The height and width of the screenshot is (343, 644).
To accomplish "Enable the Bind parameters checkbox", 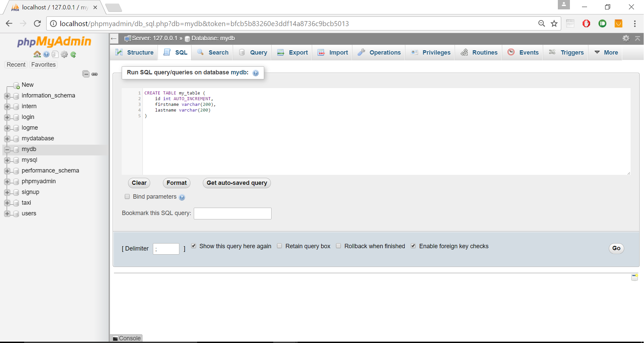I will click(127, 197).
